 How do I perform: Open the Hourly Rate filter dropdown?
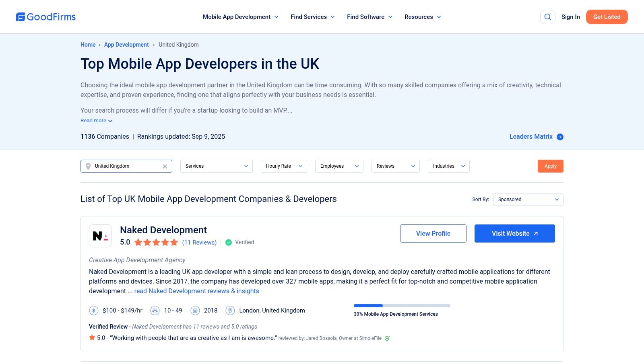(284, 166)
